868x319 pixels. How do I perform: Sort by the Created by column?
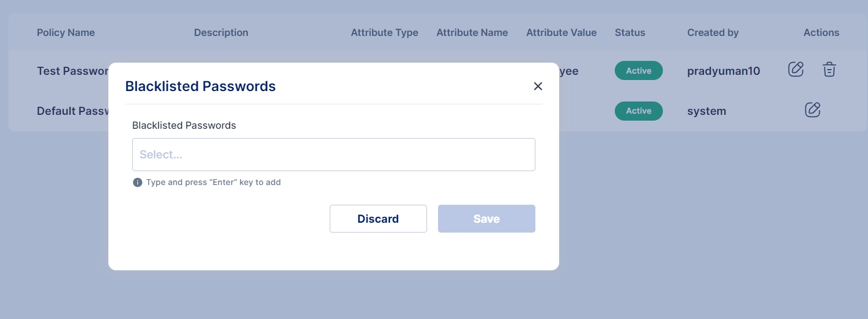tap(713, 32)
